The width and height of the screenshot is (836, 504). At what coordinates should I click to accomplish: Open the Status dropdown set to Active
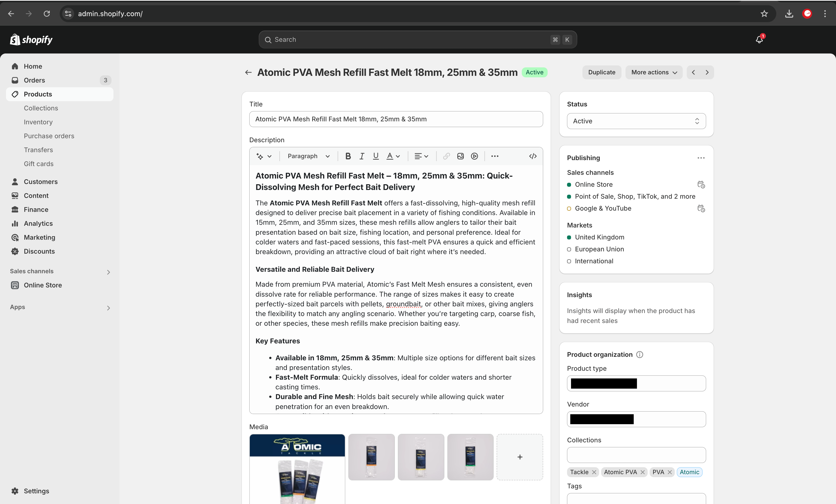coord(636,121)
